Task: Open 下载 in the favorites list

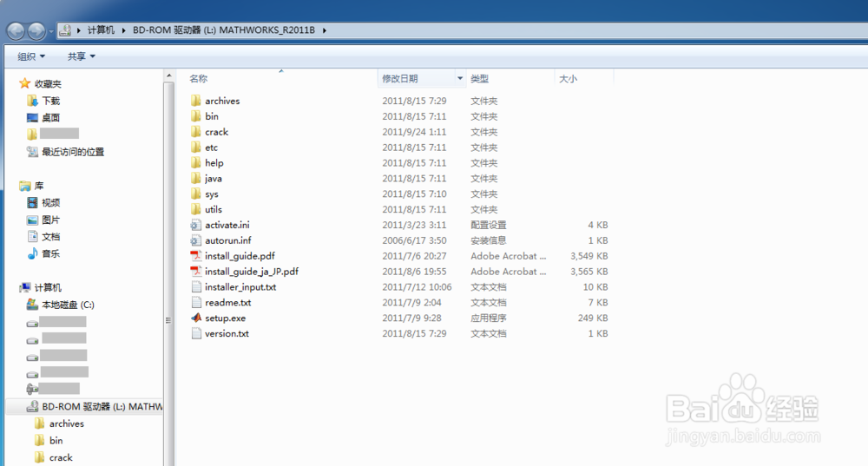Action: (51, 101)
